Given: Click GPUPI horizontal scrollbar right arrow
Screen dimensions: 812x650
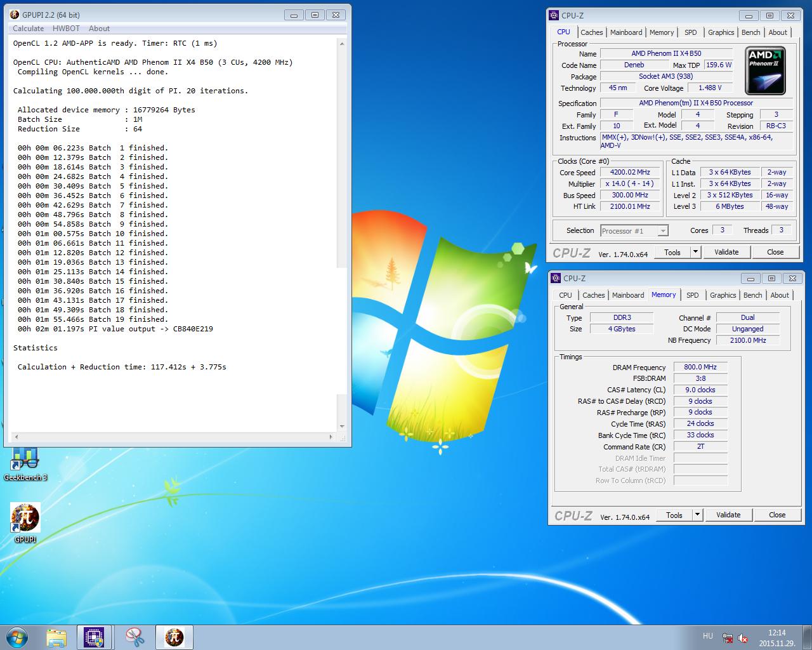Looking at the screenshot, I should tap(331, 437).
